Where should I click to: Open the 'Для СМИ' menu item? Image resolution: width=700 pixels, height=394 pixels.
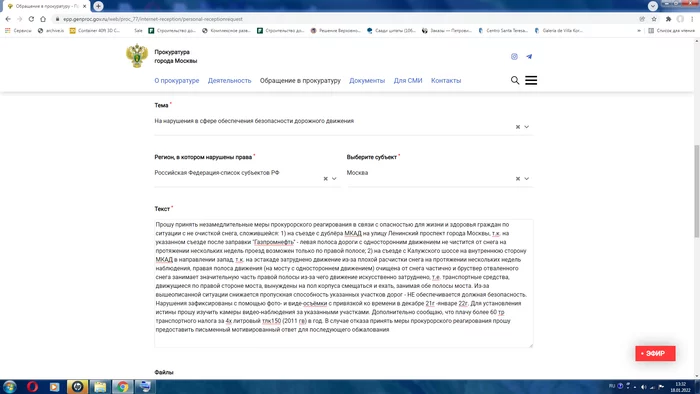(408, 81)
